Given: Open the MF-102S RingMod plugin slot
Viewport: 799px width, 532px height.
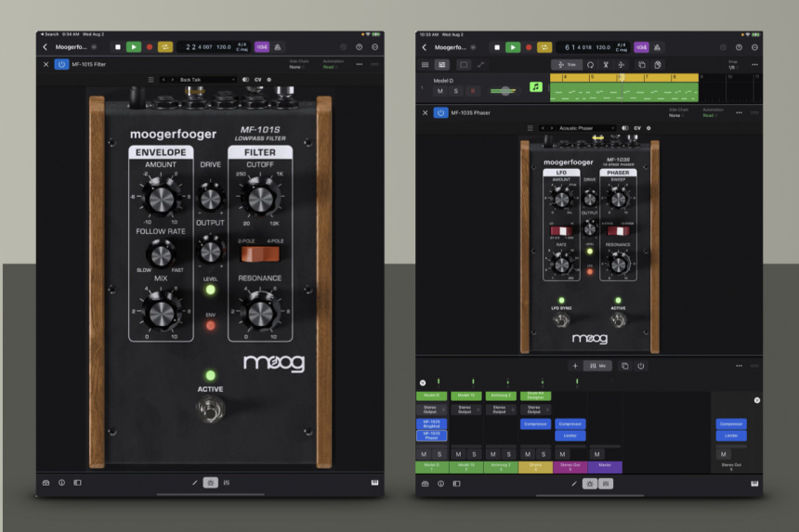Looking at the screenshot, I should (432, 423).
